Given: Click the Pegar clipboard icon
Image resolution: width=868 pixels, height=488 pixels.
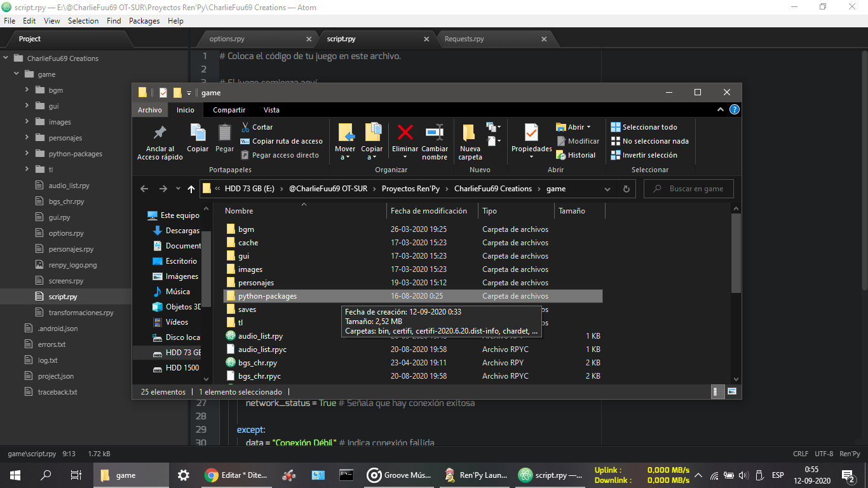Looking at the screenshot, I should (224, 133).
